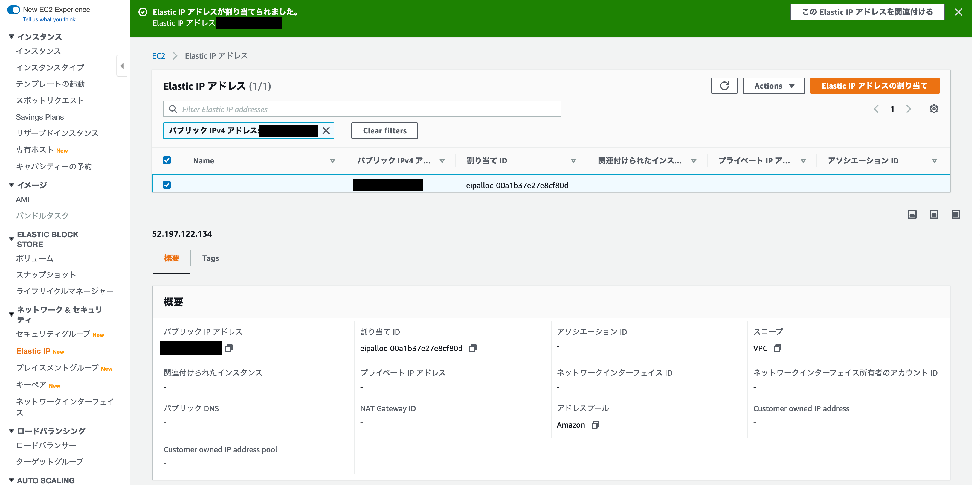The width and height of the screenshot is (980, 497).
Task: Collapse the インスタンス sidebar section
Action: tap(11, 37)
